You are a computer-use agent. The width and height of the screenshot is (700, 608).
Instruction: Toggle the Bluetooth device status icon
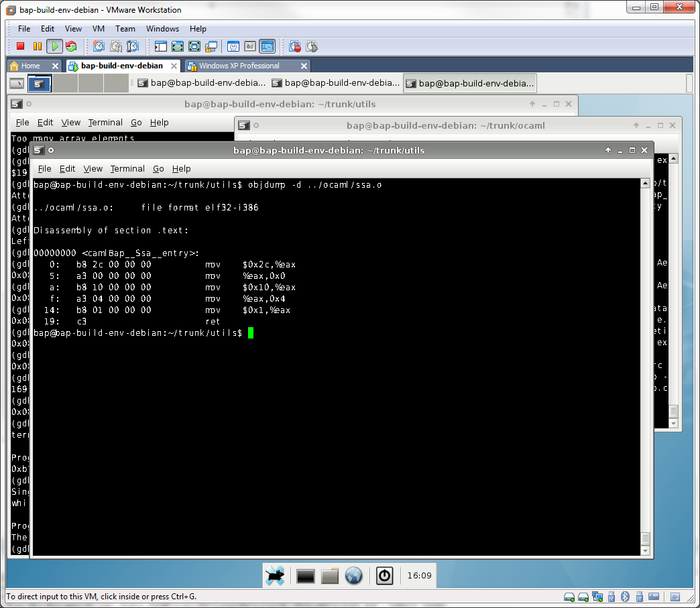point(624,597)
